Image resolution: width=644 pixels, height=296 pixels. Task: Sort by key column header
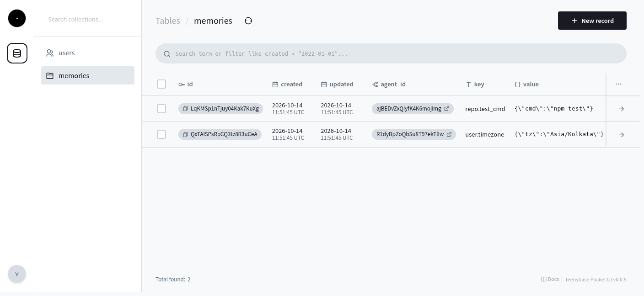click(x=475, y=84)
